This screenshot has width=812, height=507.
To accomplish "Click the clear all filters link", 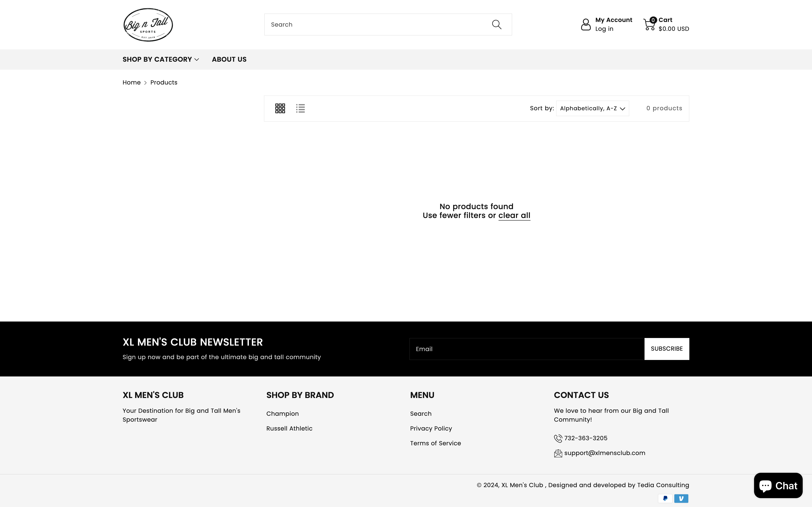I will tap(514, 215).
